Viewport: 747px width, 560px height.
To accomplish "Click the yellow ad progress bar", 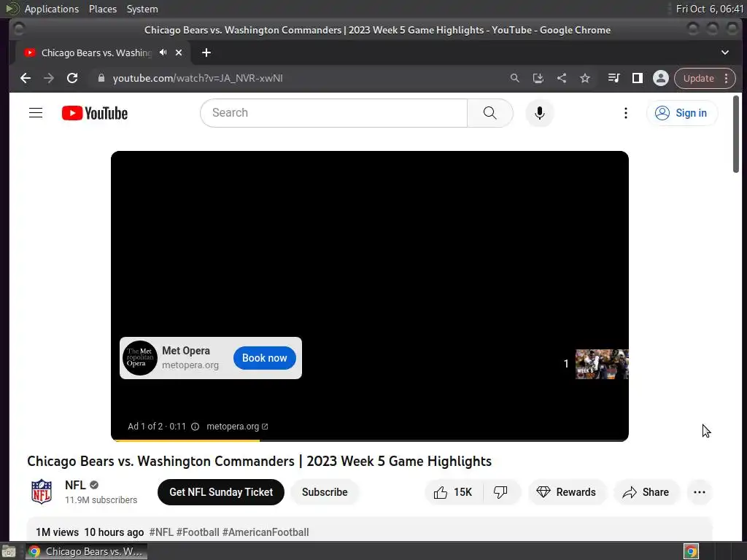I will pyautogui.click(x=187, y=440).
